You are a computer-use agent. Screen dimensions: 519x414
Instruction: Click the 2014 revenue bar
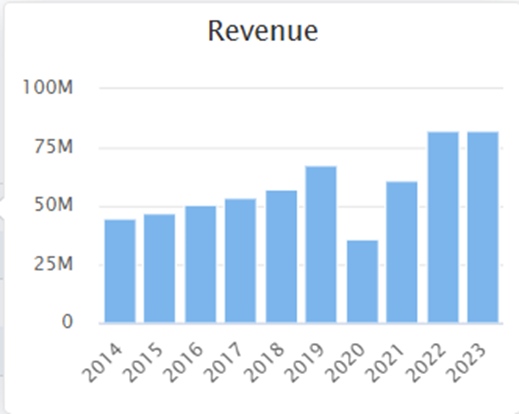(x=120, y=271)
